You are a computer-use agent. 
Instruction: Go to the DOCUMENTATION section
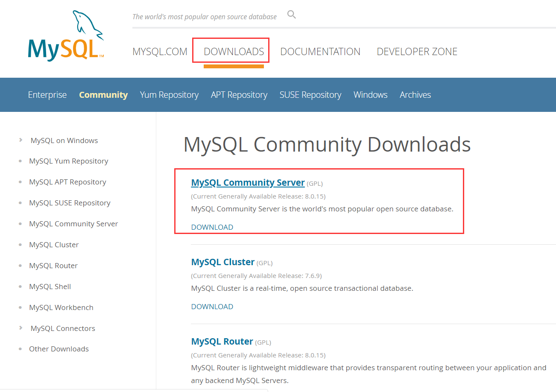coord(320,51)
